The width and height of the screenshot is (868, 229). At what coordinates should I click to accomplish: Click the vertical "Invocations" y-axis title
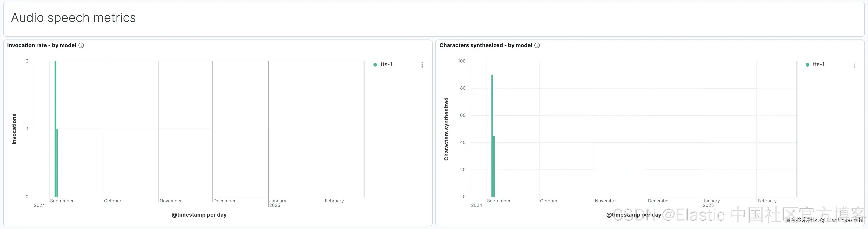pyautogui.click(x=14, y=129)
